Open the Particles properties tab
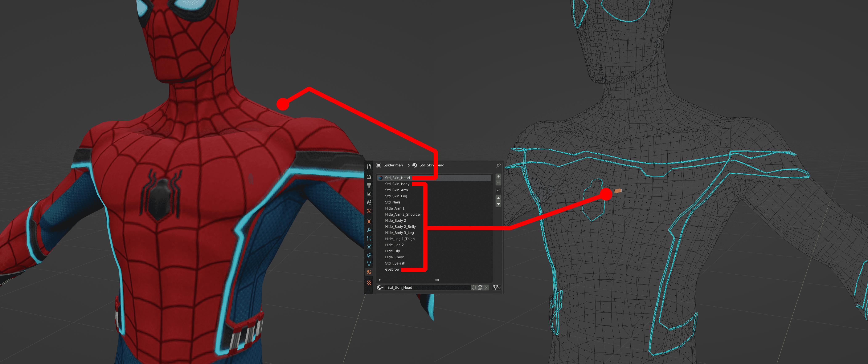Screen dimensions: 868x364 point(369,238)
